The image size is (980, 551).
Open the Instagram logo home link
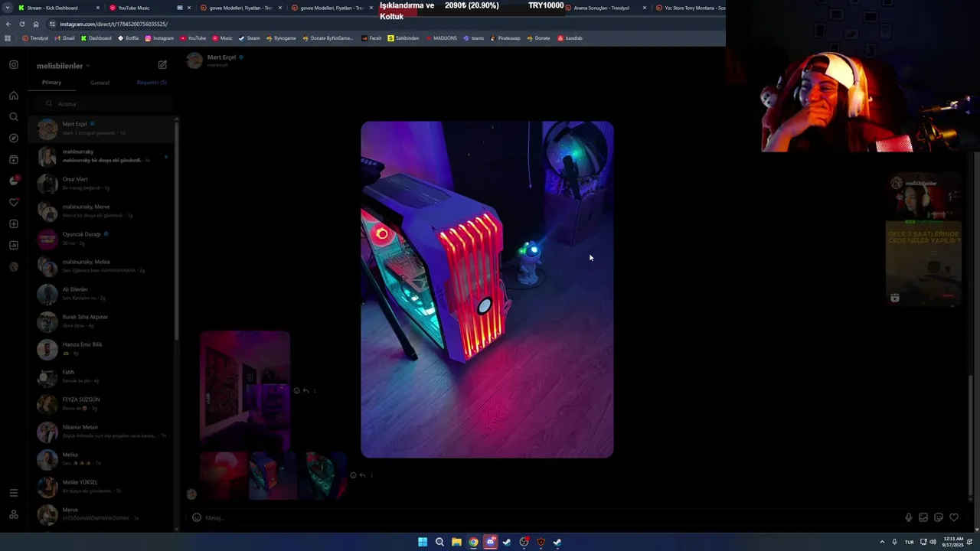[x=14, y=65]
